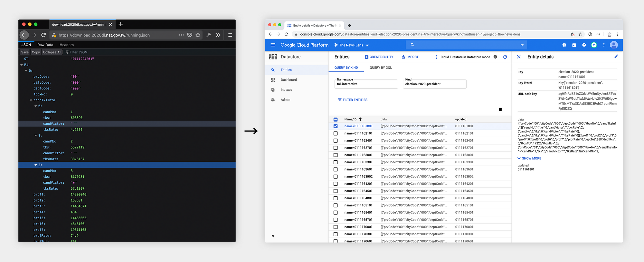Viewport: 644px width, 262px height.
Task: Switch to the Raw Data tab
Action: pyautogui.click(x=45, y=45)
